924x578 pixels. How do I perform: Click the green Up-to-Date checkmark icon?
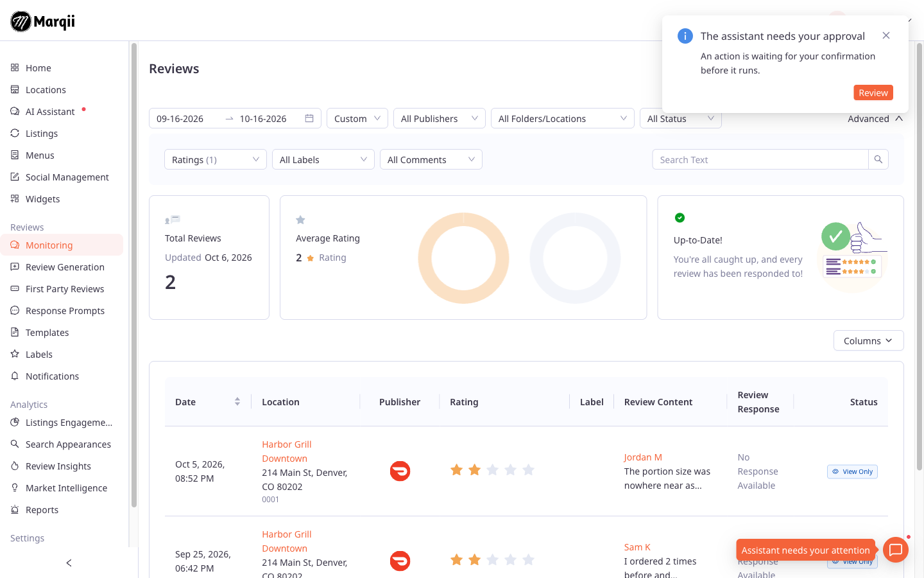680,218
